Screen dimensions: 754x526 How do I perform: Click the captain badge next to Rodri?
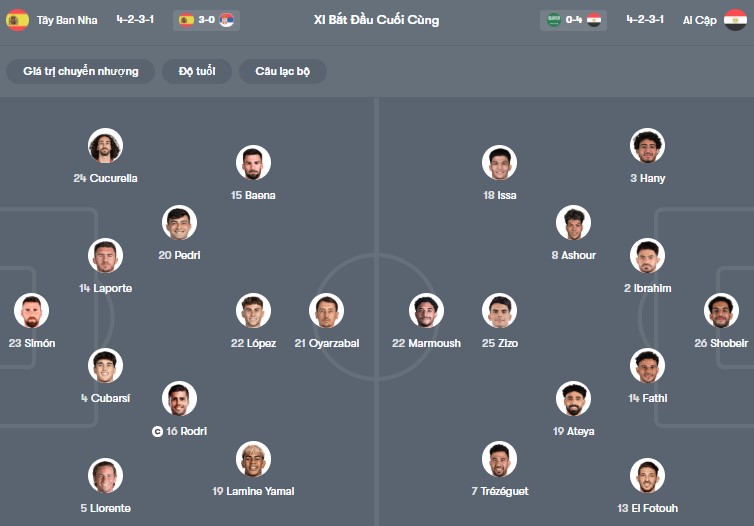coord(157,432)
